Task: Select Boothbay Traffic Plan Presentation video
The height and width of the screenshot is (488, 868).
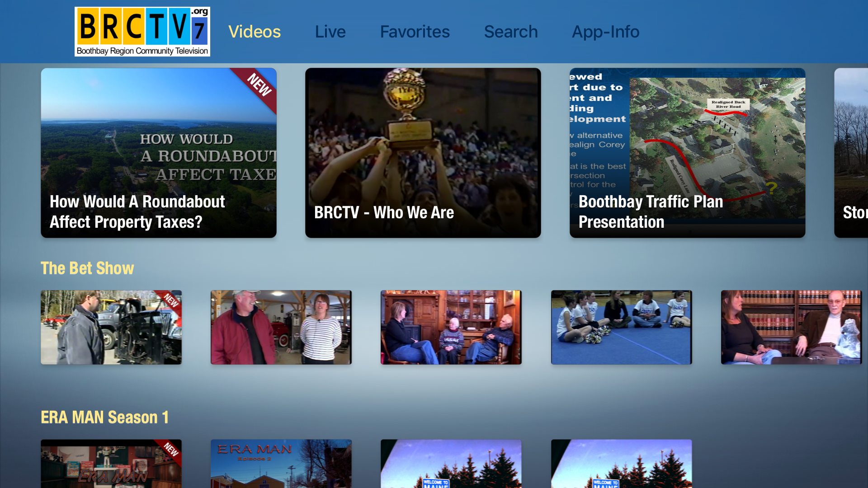Action: click(x=688, y=153)
